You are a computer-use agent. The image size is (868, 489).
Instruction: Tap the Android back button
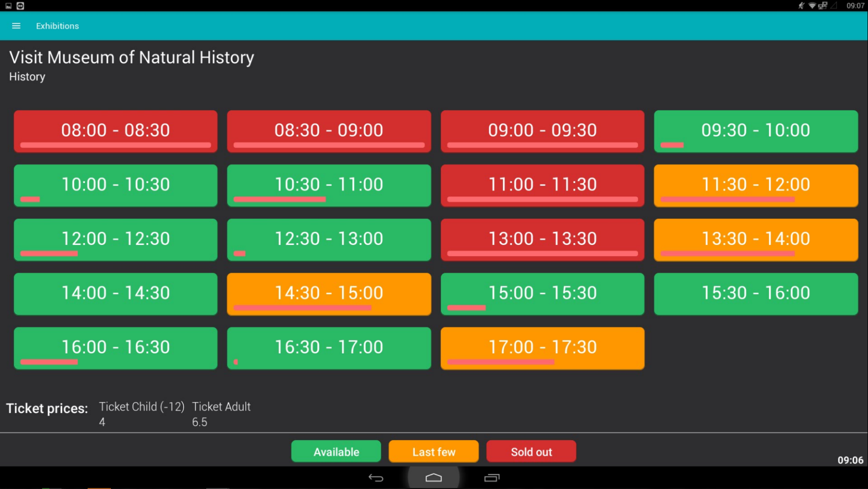(376, 478)
